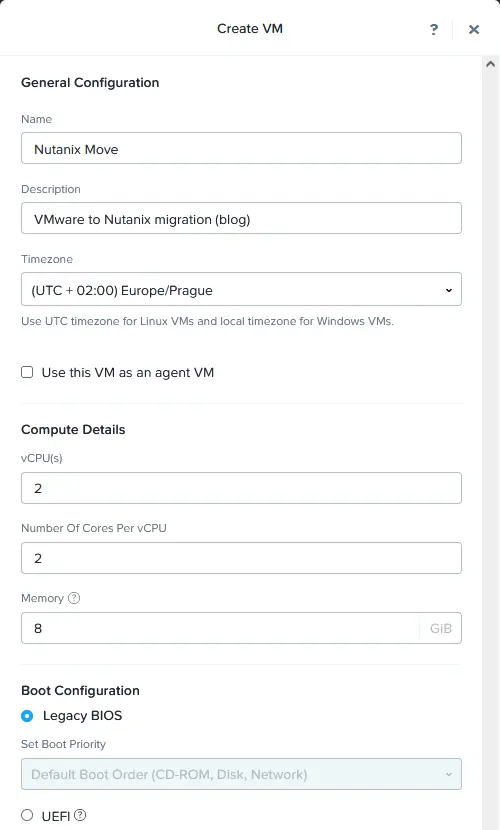Focus the vCPU(s) input field
The image size is (500, 830).
click(x=241, y=488)
